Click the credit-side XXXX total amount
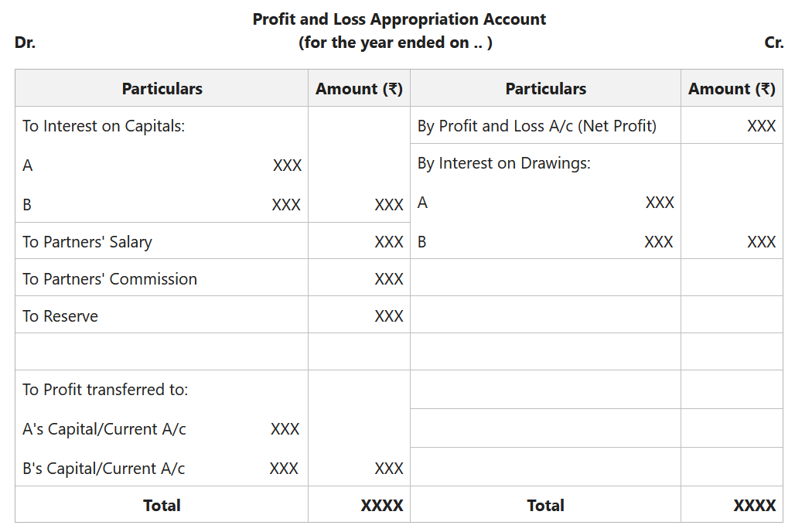The width and height of the screenshot is (795, 532). 754,506
